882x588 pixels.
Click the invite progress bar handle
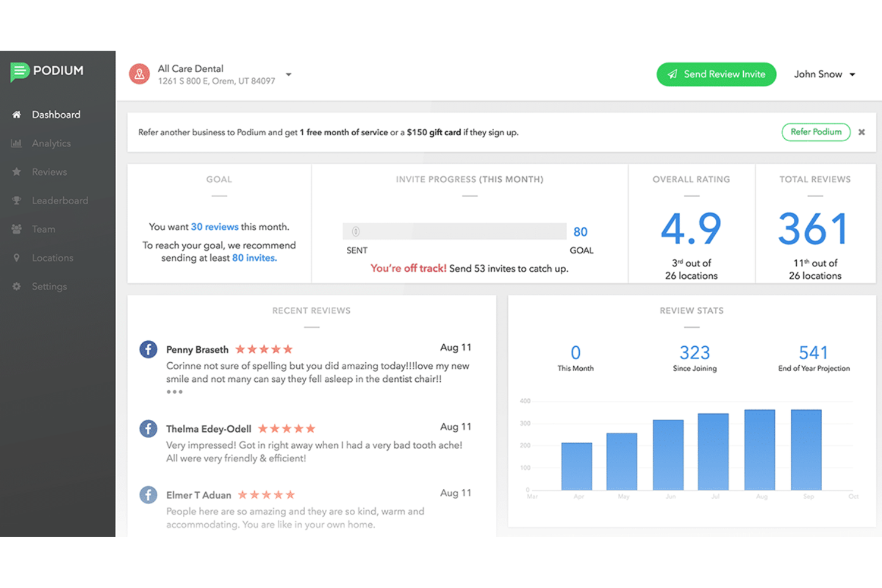(355, 231)
